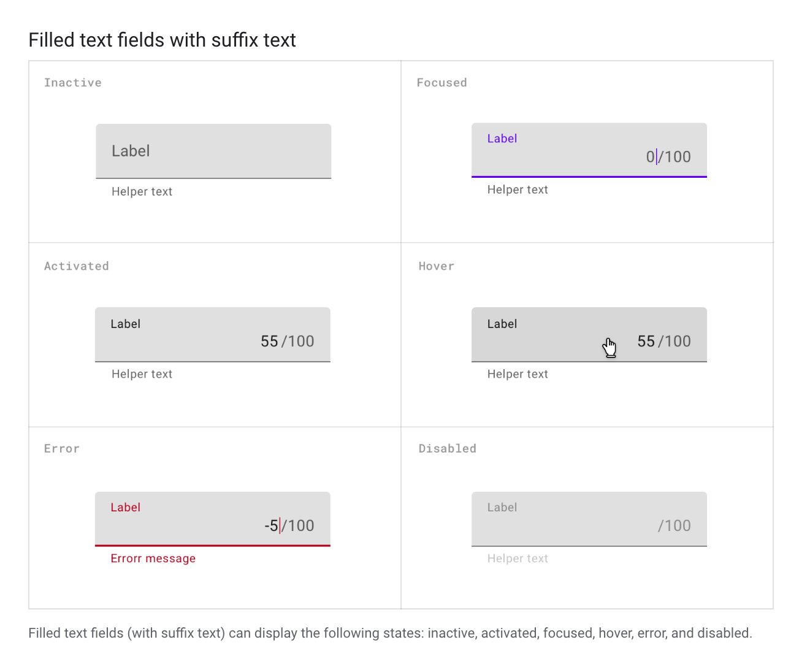Click the "/100" suffix in Disabled field
Screen dimensions: 791x672
[674, 526]
